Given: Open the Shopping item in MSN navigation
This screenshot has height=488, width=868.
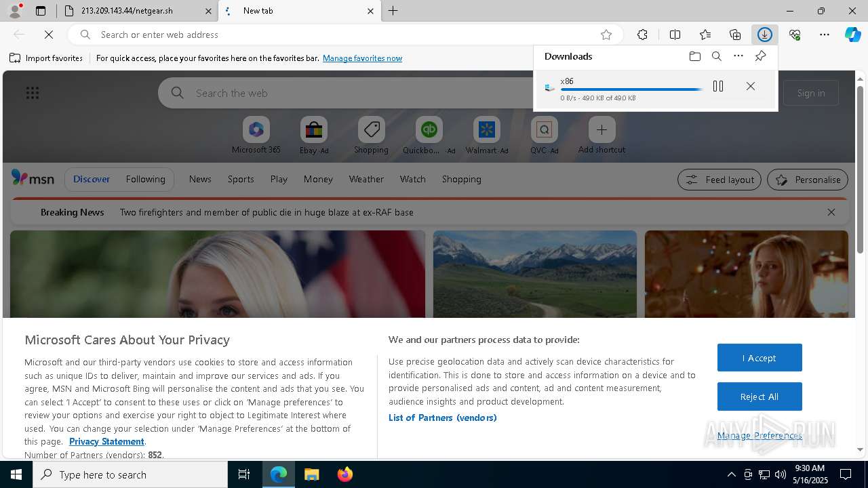Looking at the screenshot, I should click(x=462, y=179).
